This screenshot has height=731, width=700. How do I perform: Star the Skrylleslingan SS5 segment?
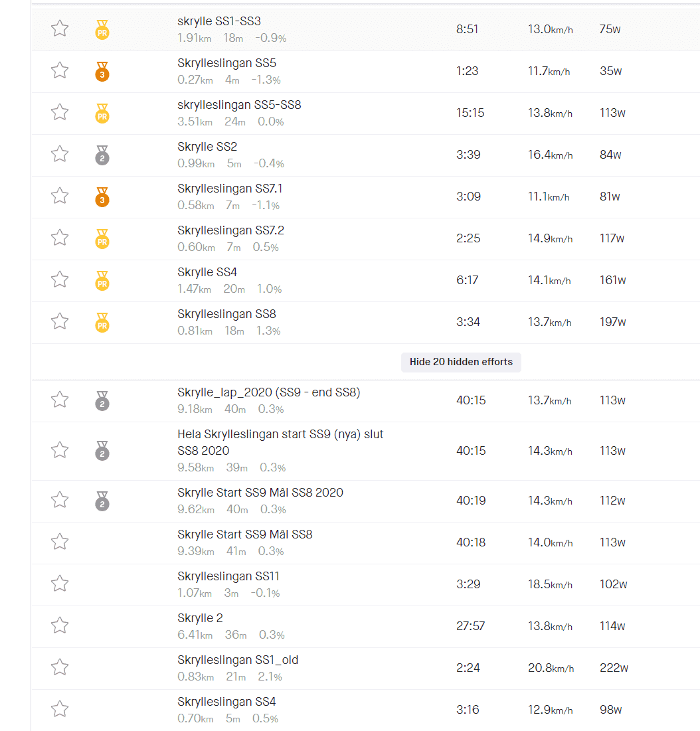tap(60, 70)
